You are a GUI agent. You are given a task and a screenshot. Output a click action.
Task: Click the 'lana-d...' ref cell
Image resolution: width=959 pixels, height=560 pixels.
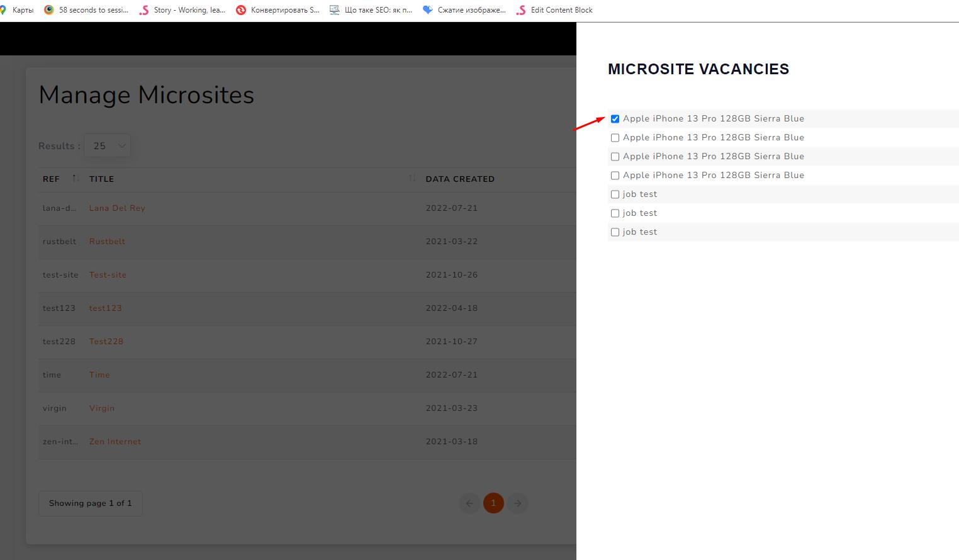[59, 208]
